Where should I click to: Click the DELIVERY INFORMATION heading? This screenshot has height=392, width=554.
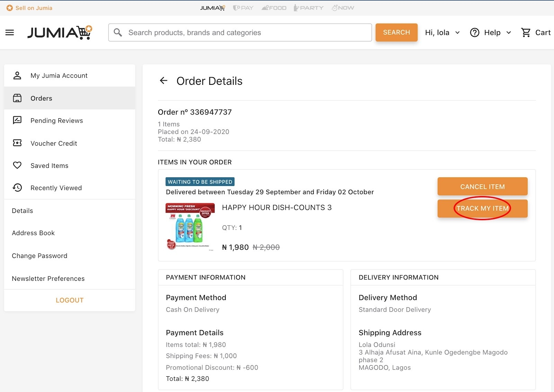tap(399, 277)
